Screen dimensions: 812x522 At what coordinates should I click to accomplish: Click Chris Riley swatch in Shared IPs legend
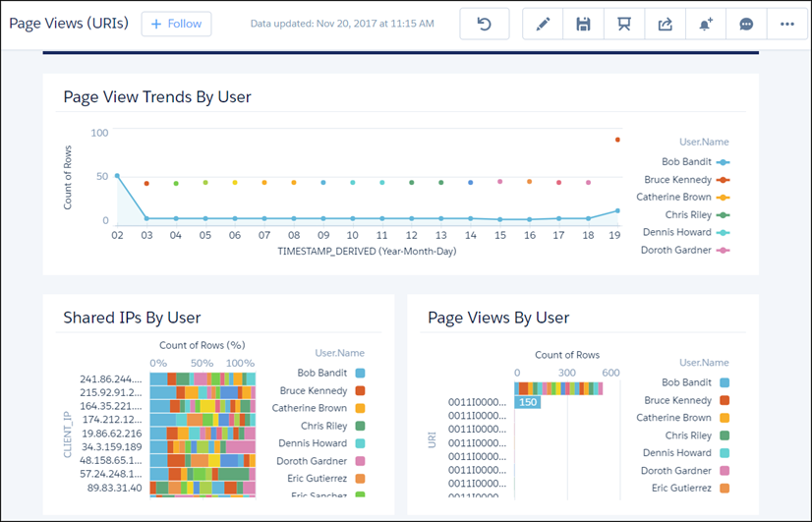click(361, 426)
